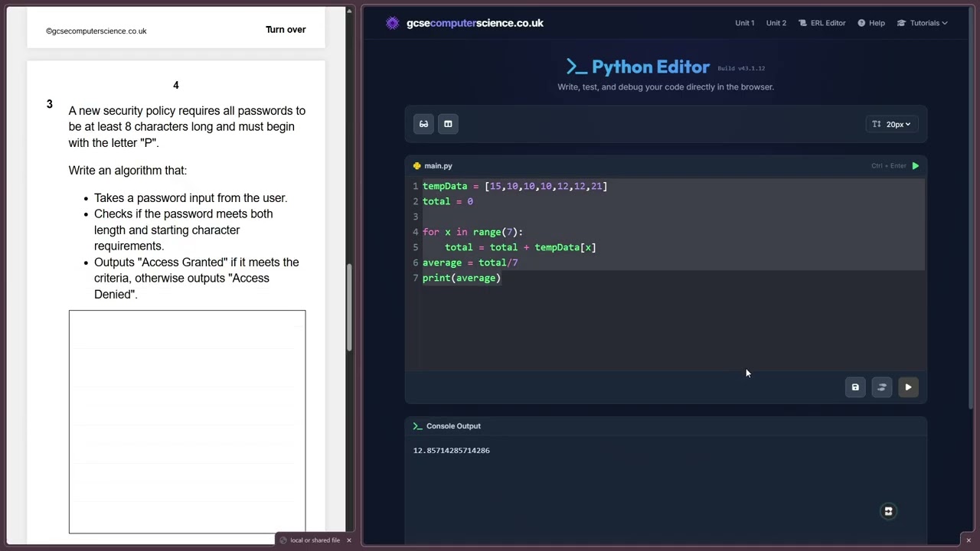Click the 'total = 0' code line
The height and width of the screenshot is (551, 980).
click(448, 201)
